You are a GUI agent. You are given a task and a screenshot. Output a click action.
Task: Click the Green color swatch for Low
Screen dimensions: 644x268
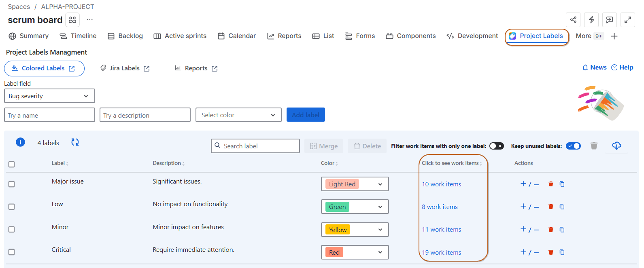pos(337,207)
